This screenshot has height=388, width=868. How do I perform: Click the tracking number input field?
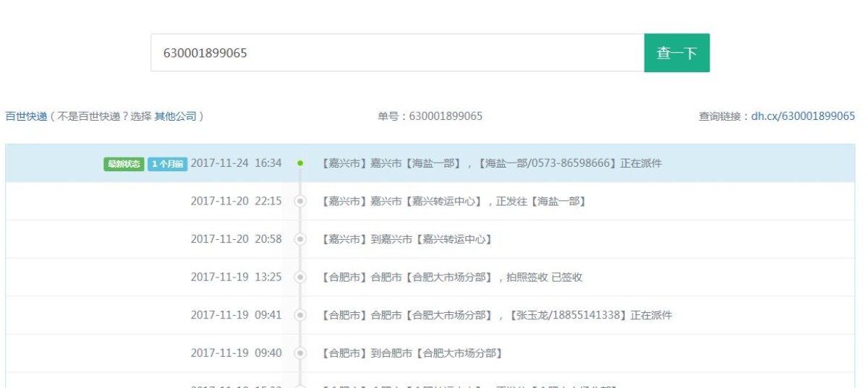point(396,53)
